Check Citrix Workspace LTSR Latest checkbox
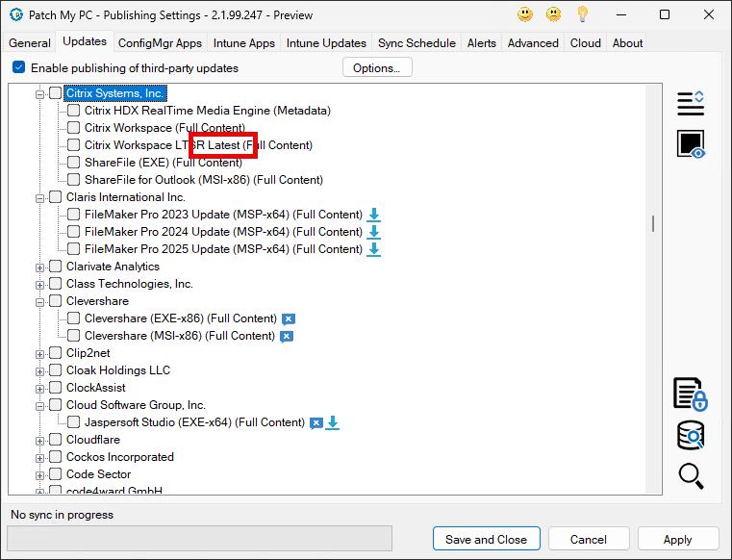The height and width of the screenshot is (560, 732). (x=74, y=144)
